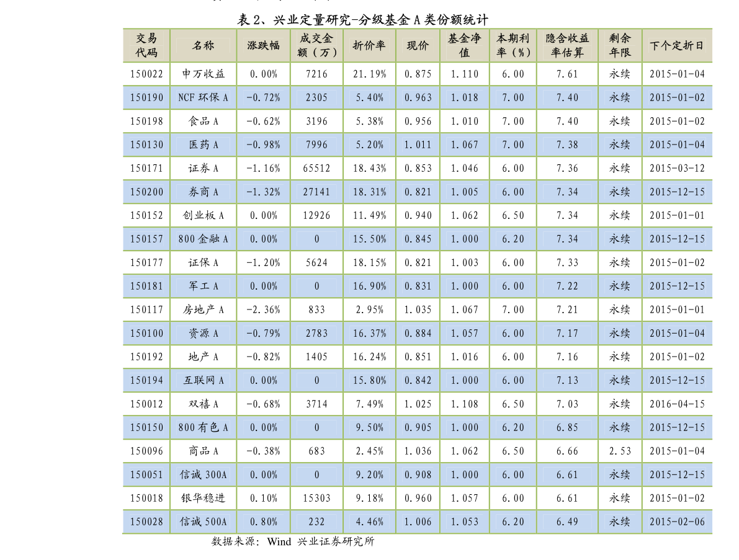
Task: Click the 券商A fund name
Action: point(203,192)
